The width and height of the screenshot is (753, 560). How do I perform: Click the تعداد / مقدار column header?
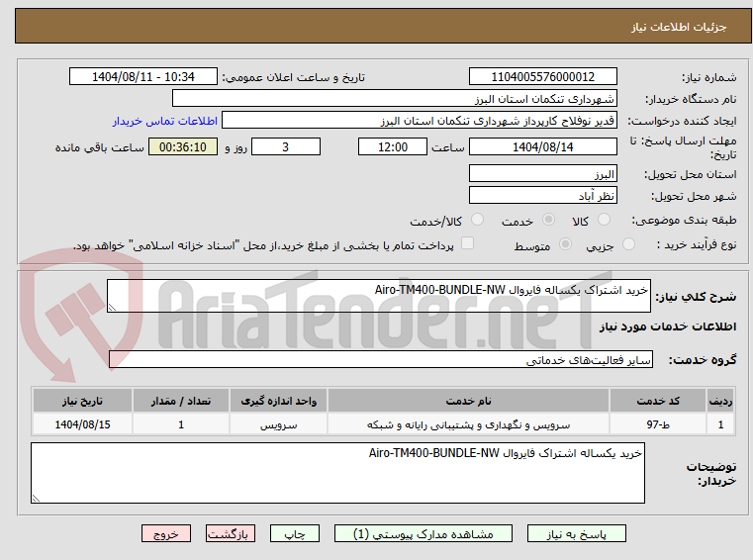pyautogui.click(x=181, y=401)
